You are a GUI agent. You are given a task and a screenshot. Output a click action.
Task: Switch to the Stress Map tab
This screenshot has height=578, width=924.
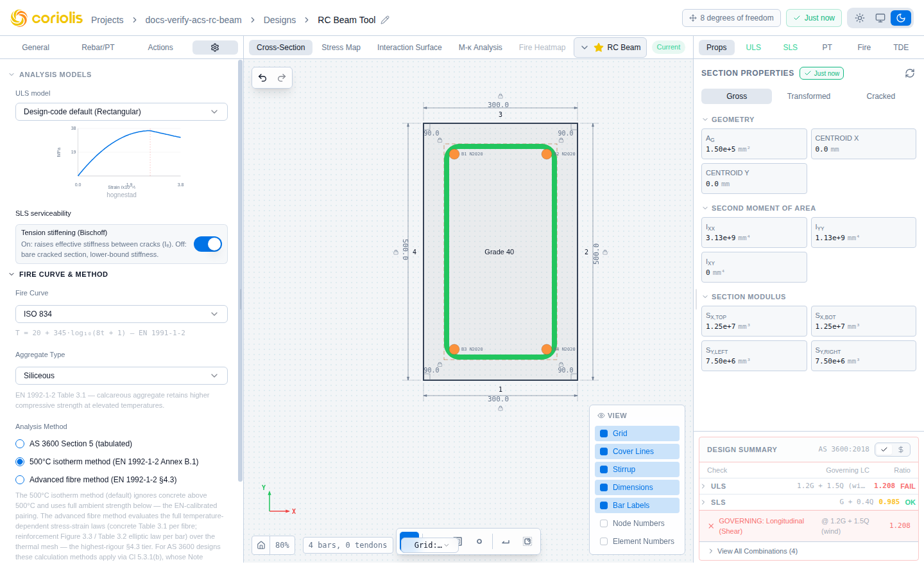point(341,48)
